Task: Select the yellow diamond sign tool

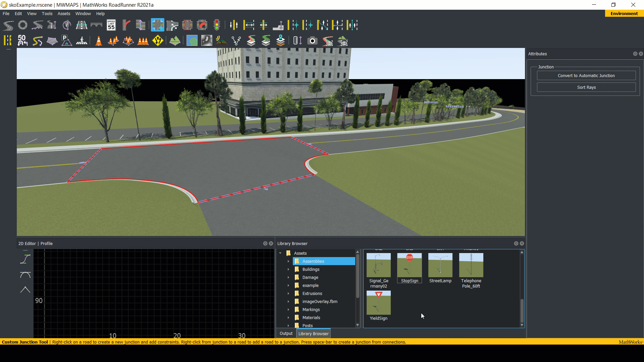Action: 158,41
